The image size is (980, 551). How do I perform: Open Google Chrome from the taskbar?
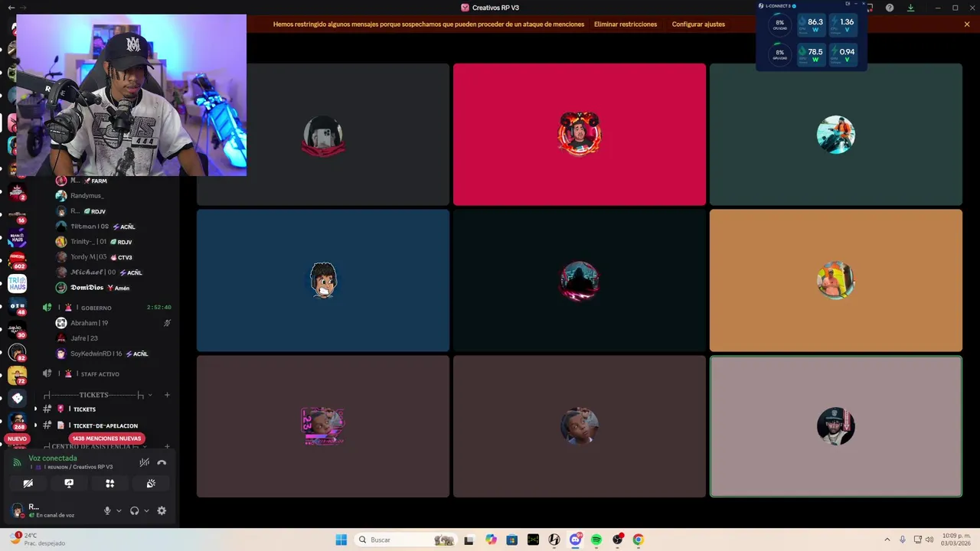pos(638,540)
